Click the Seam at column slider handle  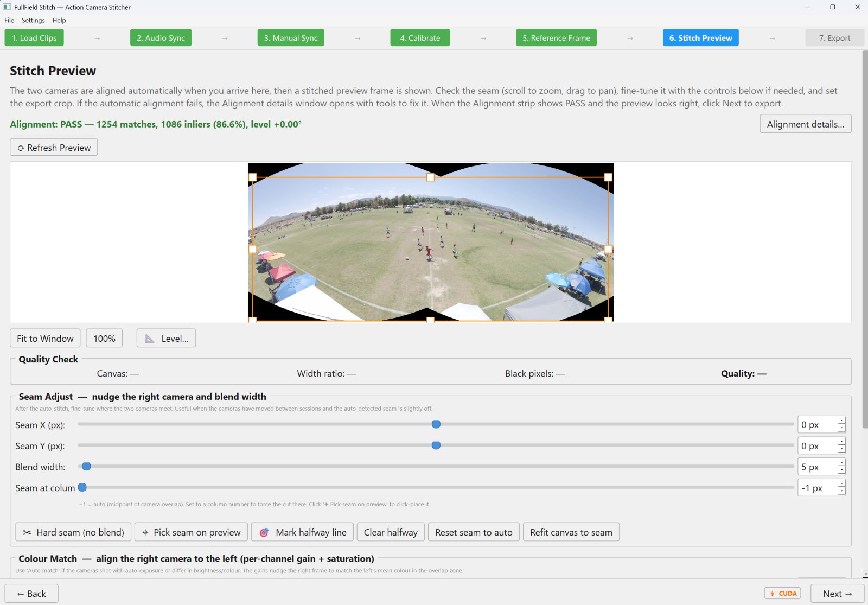click(x=82, y=488)
